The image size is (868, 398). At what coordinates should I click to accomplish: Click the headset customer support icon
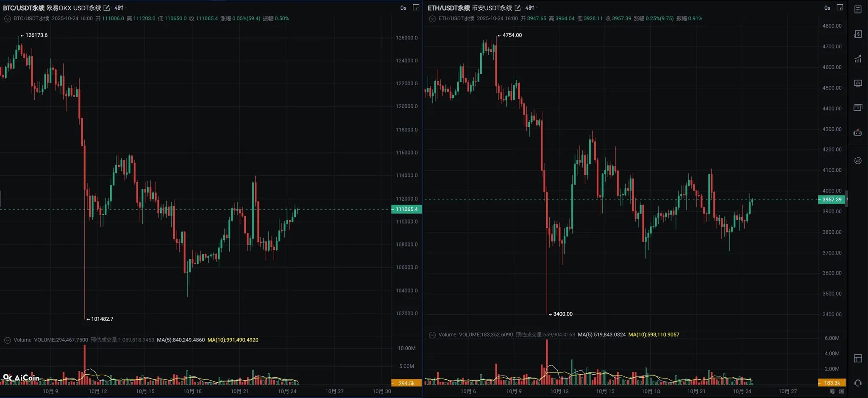[857, 383]
